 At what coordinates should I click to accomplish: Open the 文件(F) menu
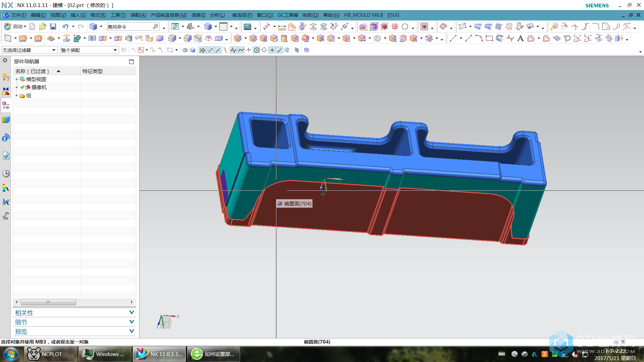click(18, 15)
